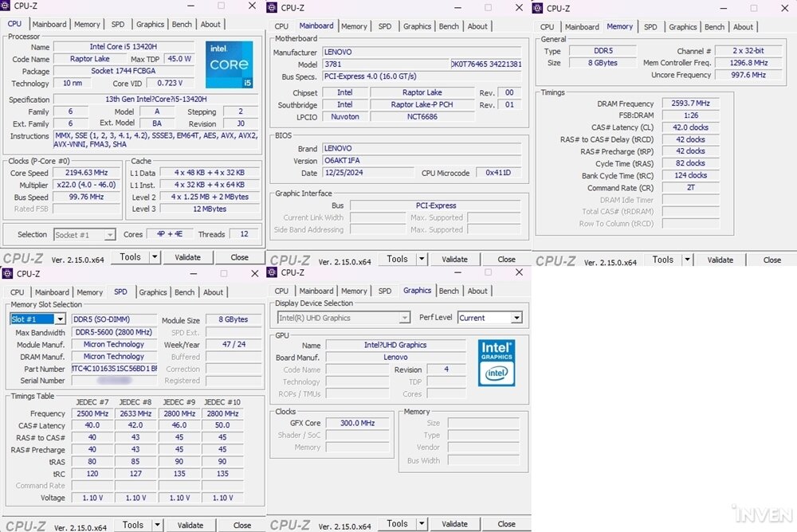This screenshot has width=797, height=532.
Task: Click the processor name field "Intel Core i5 13420H"
Action: [x=124, y=47]
